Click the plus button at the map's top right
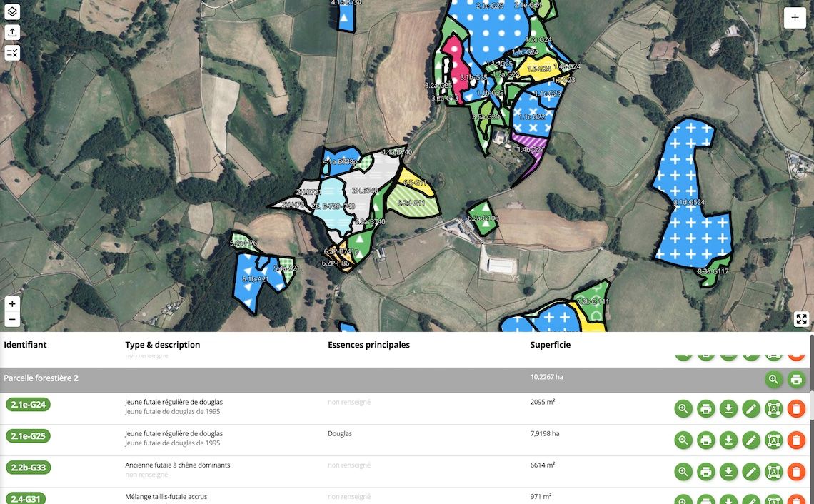The width and height of the screenshot is (814, 504). [795, 19]
